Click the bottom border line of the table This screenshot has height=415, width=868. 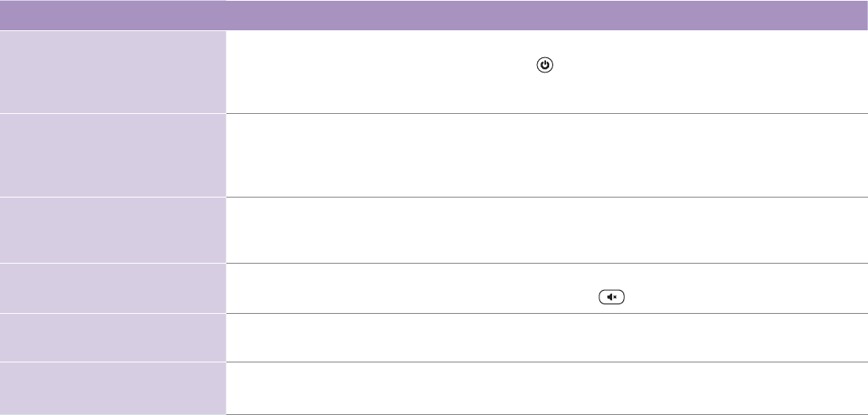[547, 414]
